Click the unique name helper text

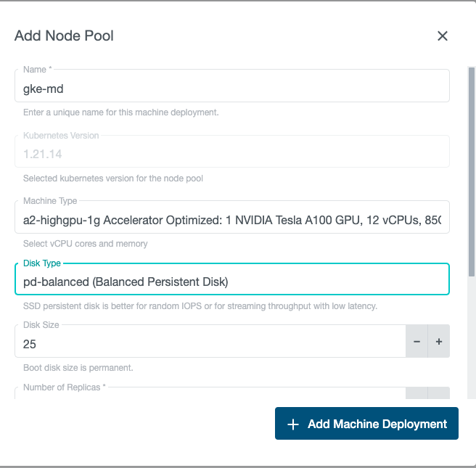(x=121, y=112)
